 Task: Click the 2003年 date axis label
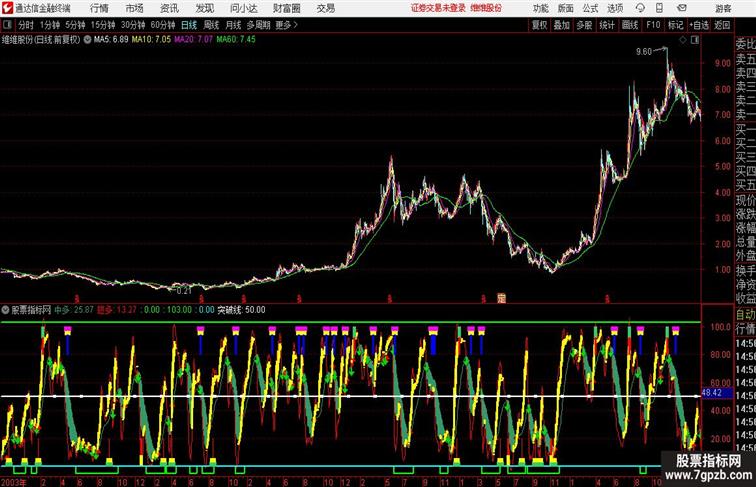pos(14,482)
